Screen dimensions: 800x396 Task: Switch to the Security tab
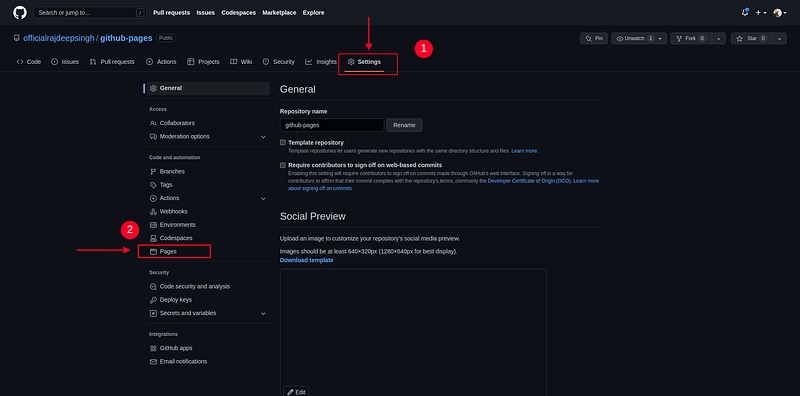279,62
